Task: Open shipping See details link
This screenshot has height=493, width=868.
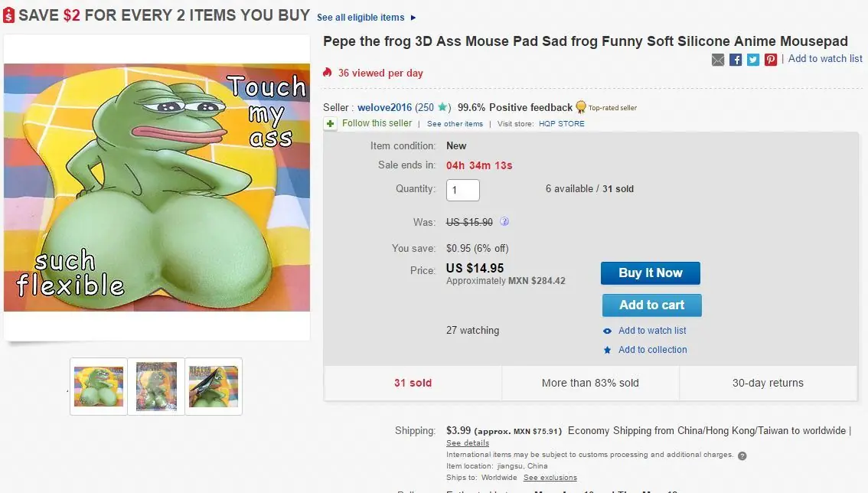Action: click(468, 442)
